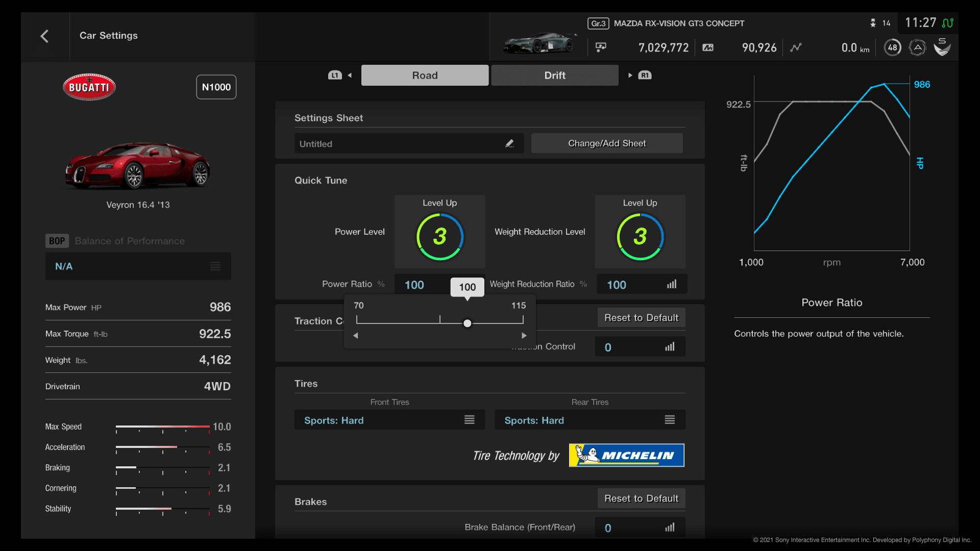Click the R1 shoulder button icon
This screenshot has width=980, height=551.
[645, 76]
